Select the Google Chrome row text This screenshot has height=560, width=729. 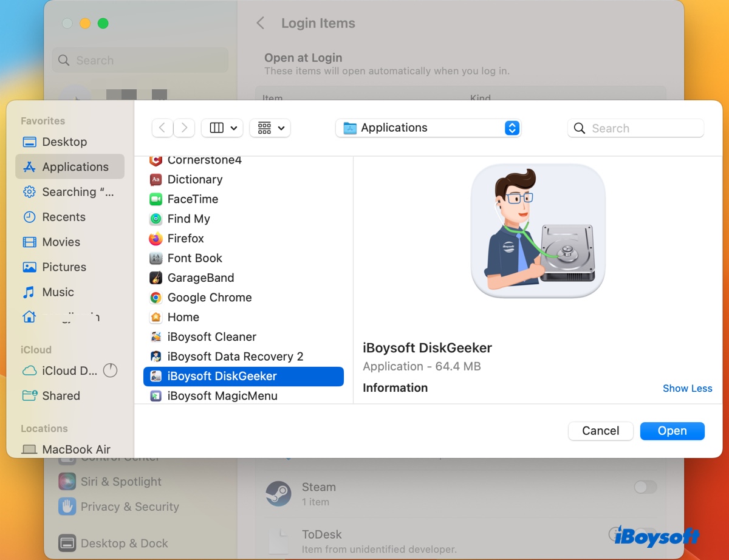click(x=210, y=298)
